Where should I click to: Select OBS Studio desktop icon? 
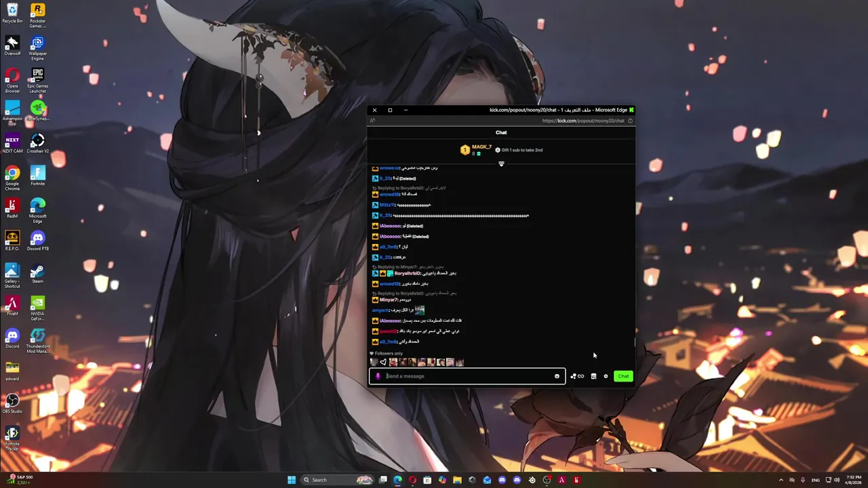(x=12, y=405)
